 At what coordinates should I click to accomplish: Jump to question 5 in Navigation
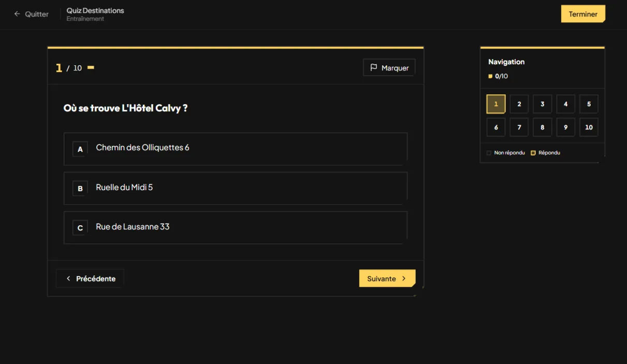click(x=589, y=104)
